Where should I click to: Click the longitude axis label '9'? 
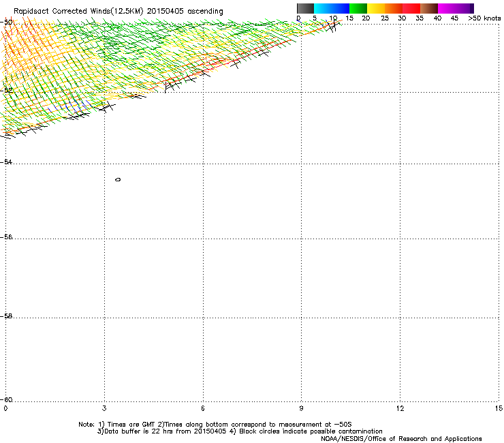coord(301,408)
